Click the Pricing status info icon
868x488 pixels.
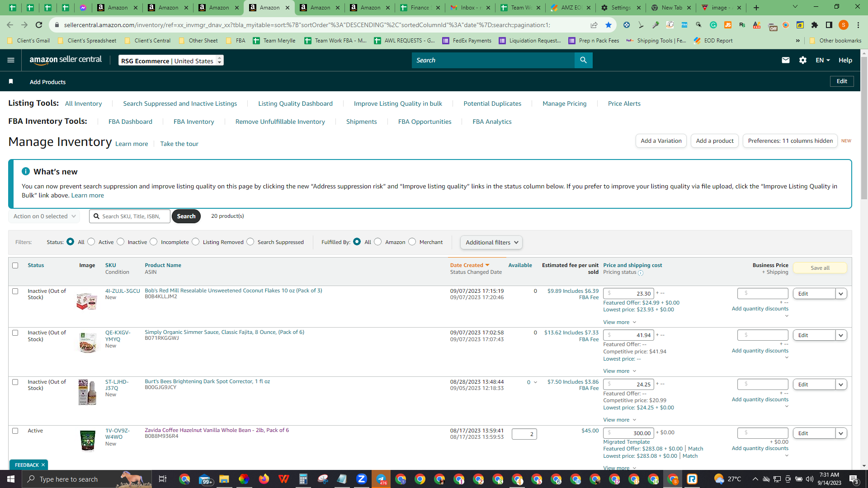pyautogui.click(x=641, y=272)
